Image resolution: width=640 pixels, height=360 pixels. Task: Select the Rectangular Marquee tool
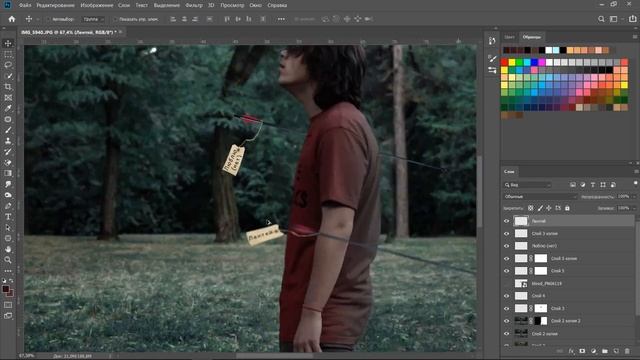(x=8, y=54)
